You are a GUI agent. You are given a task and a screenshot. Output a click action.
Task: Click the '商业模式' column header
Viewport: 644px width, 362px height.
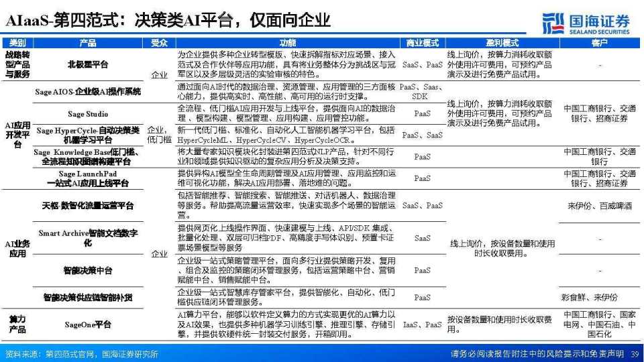422,43
